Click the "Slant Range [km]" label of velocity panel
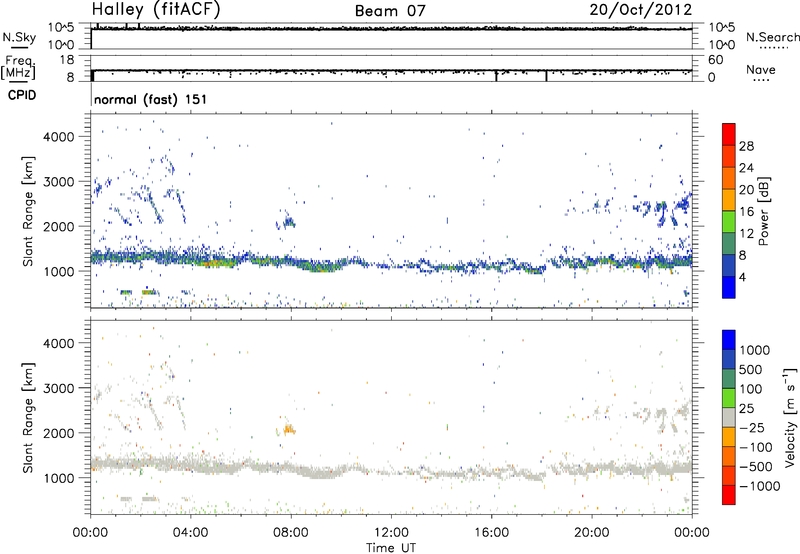The image size is (800, 554). coord(28,417)
